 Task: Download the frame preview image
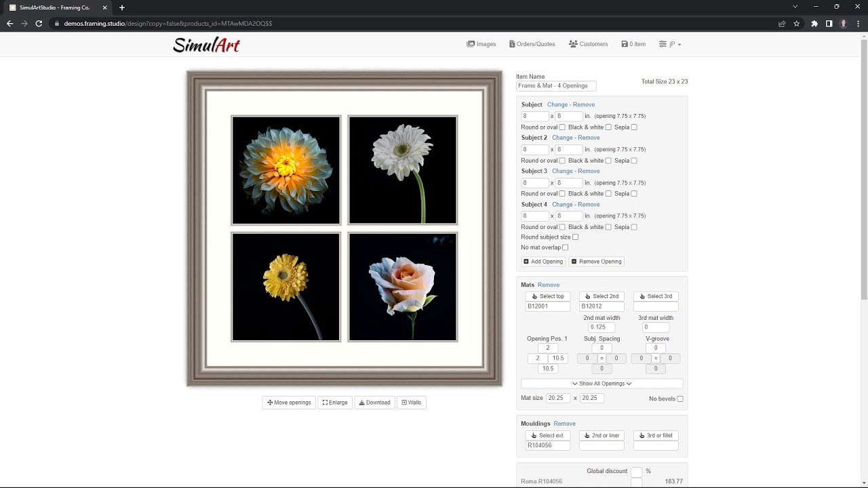point(374,403)
